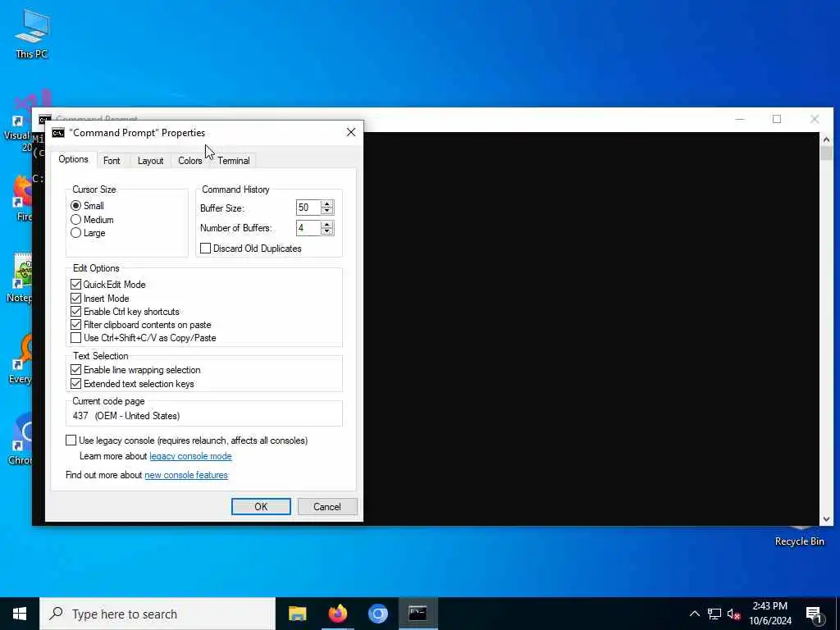
Task: Click Cancel in Properties dialog
Action: click(x=327, y=507)
